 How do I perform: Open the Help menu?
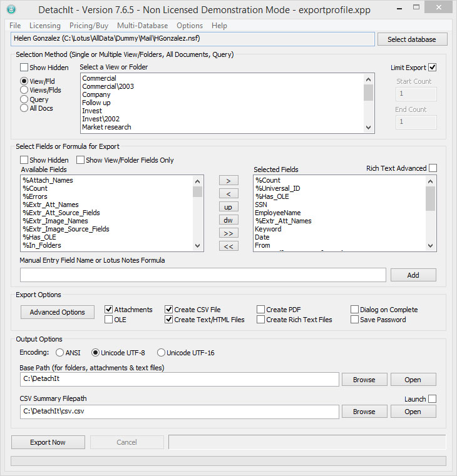219,26
